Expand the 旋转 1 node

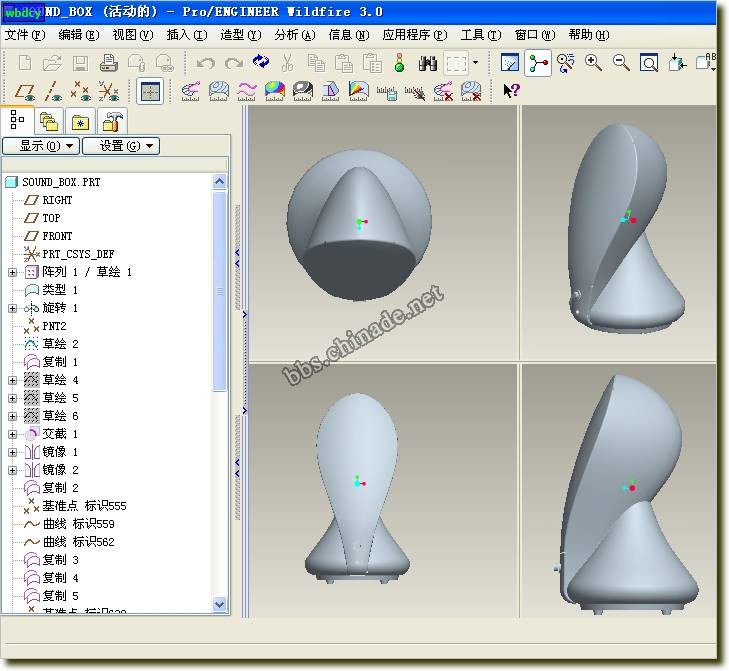pyautogui.click(x=13, y=308)
